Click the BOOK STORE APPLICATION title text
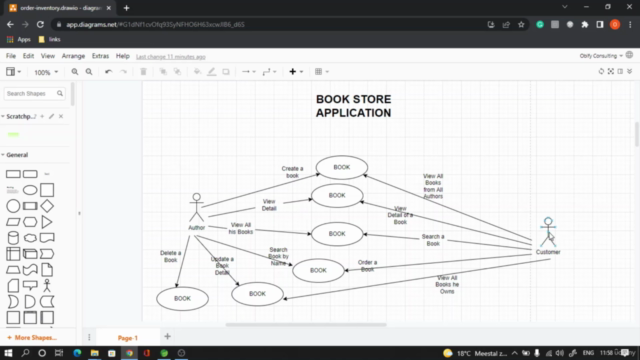 click(x=353, y=106)
